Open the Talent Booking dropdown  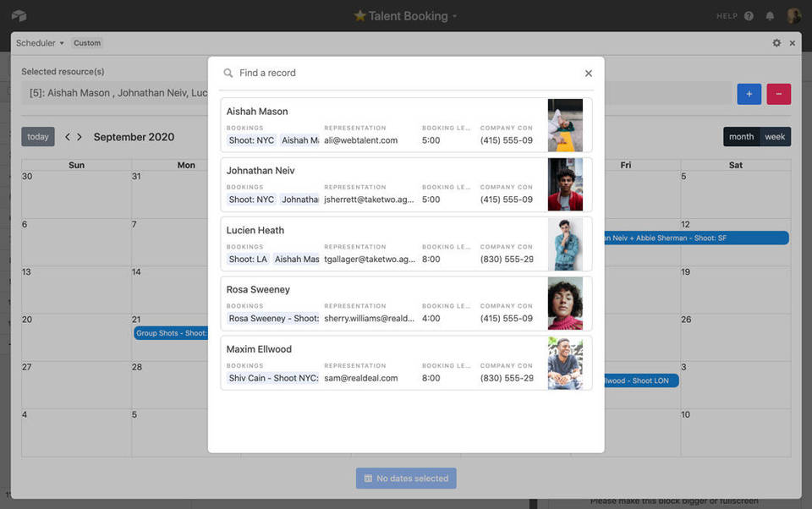(454, 15)
